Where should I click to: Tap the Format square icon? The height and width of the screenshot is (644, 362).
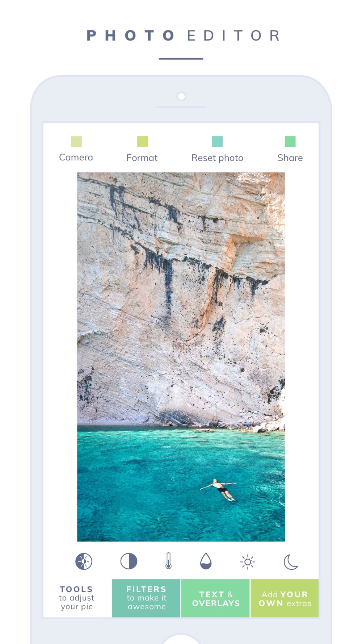coord(143,141)
